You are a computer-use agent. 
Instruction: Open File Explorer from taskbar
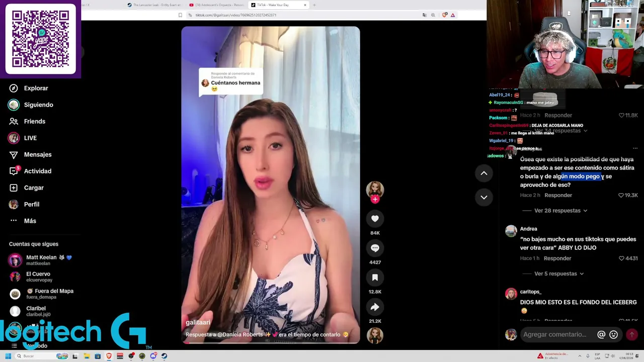click(x=87, y=356)
